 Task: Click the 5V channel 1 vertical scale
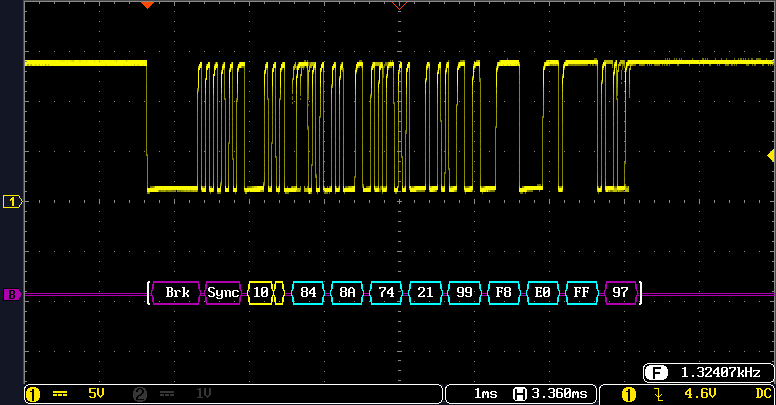point(96,394)
